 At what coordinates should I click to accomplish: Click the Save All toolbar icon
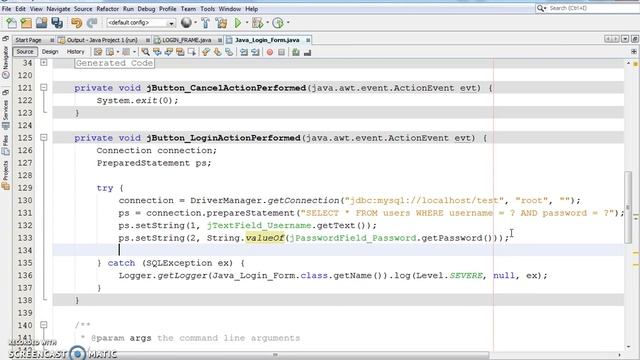(x=57, y=23)
